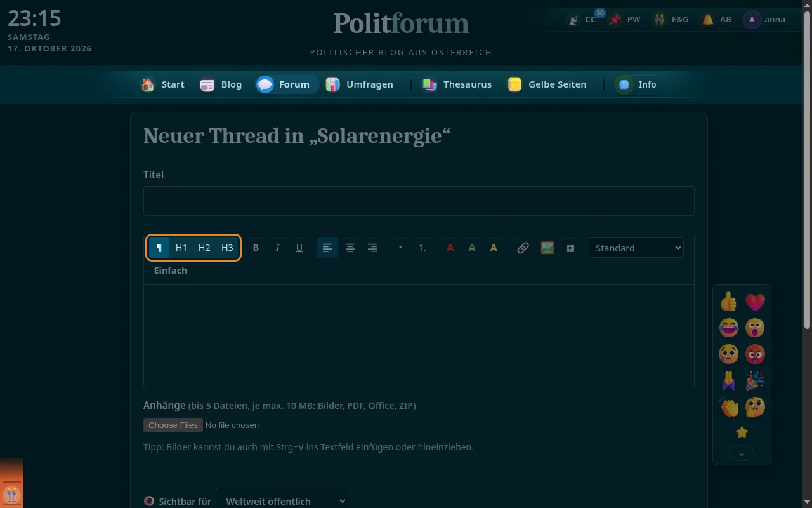Click the Choose Files button
The height and width of the screenshot is (508, 812).
click(173, 425)
